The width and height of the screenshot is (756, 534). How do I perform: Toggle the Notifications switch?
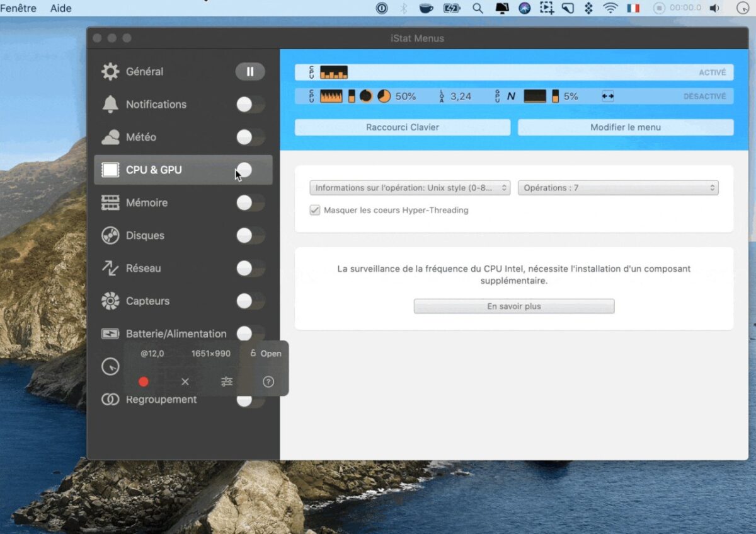click(x=250, y=104)
